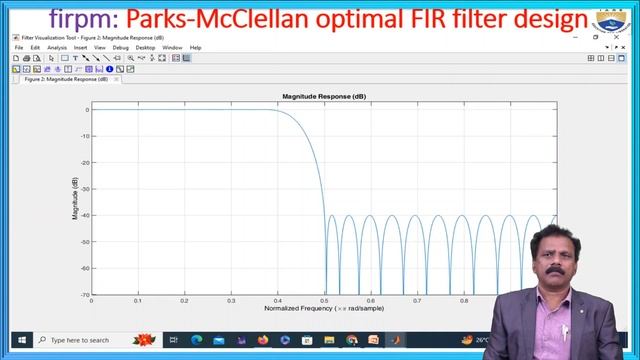Click the tile layout grid icon
Viewport: 640px width, 360px height.
[591, 58]
